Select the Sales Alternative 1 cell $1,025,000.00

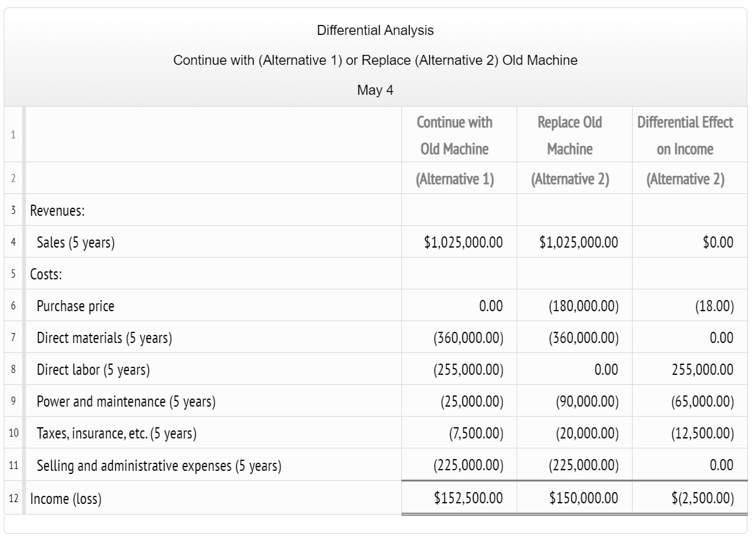click(459, 242)
